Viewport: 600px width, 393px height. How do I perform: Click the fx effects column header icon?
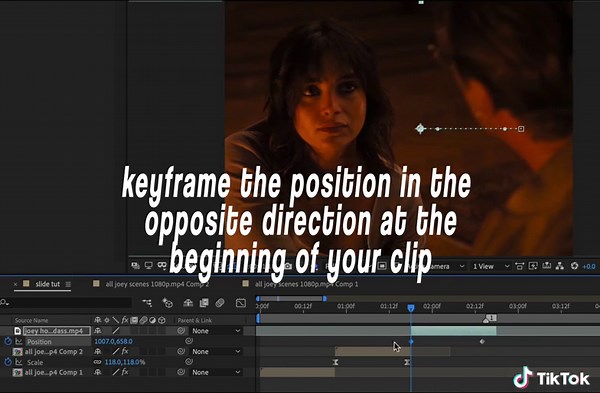[125, 320]
